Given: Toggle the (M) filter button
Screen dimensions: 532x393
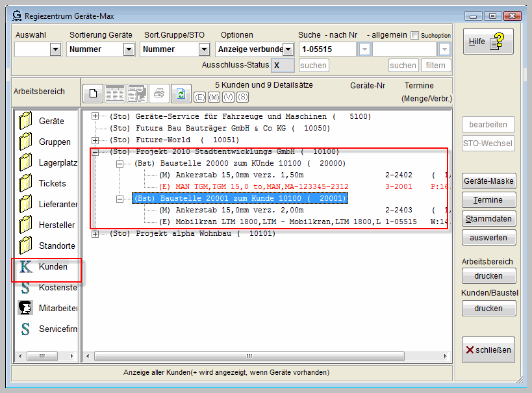Looking at the screenshot, I should 214,97.
